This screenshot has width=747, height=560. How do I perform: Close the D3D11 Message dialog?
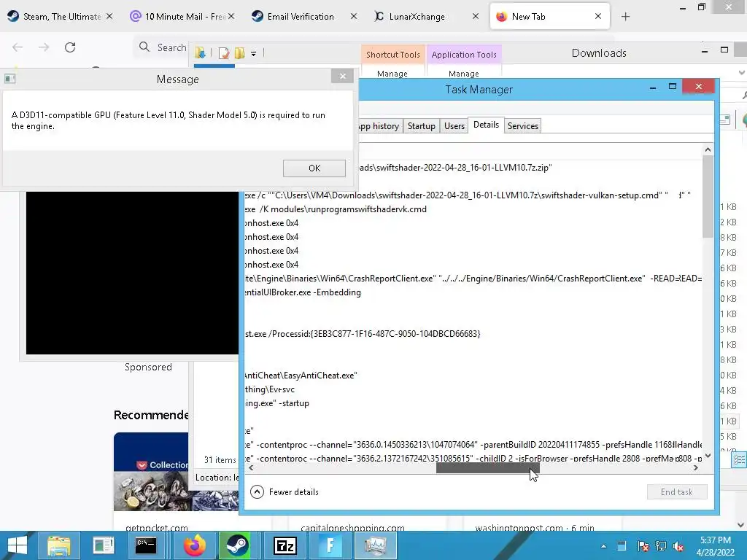pyautogui.click(x=343, y=76)
